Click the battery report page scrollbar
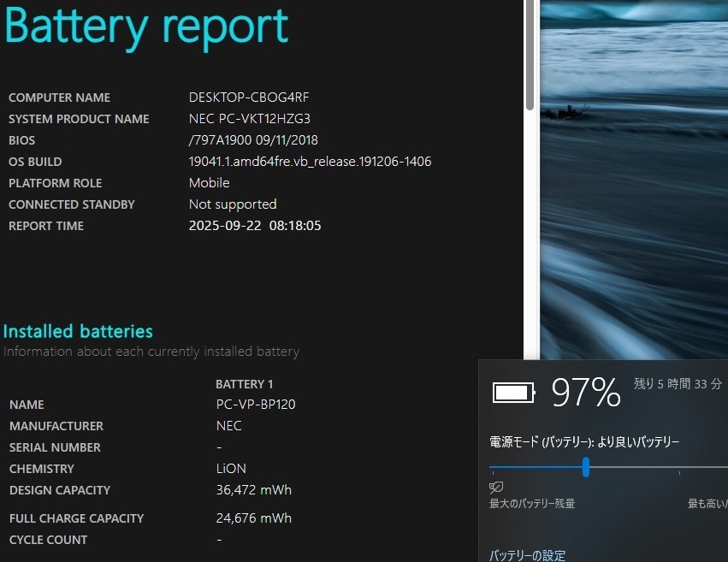Image resolution: width=728 pixels, height=562 pixels. pyautogui.click(x=530, y=56)
